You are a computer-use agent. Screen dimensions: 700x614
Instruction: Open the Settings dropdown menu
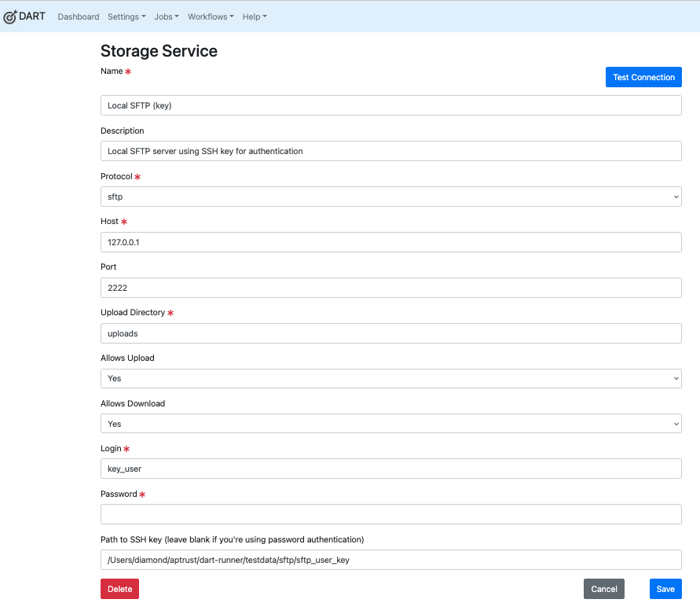pos(126,17)
